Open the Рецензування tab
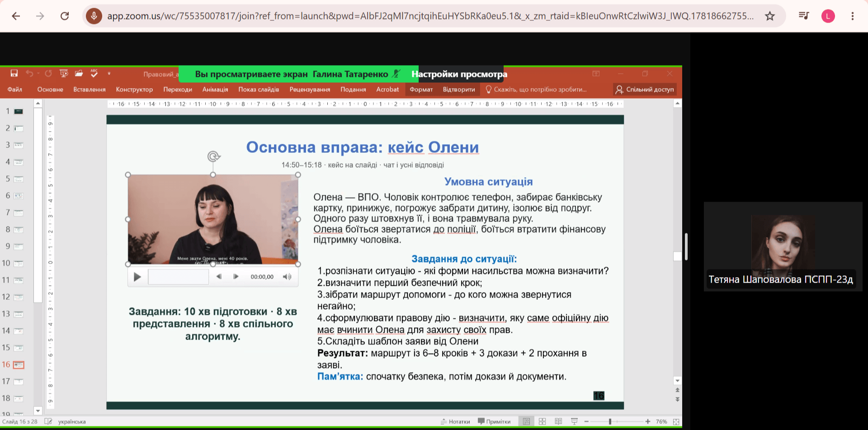 click(x=310, y=90)
